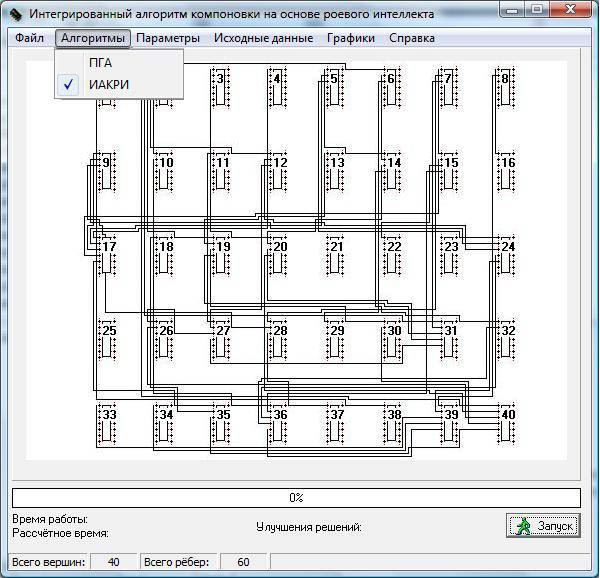Select chip component number 5
The height and width of the screenshot is (578, 600).
click(x=334, y=87)
